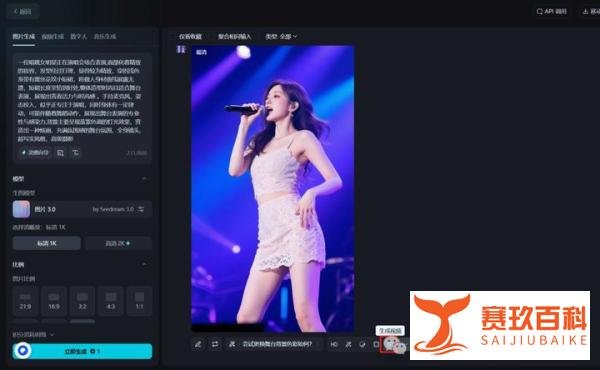Open the API 调用 link
Viewport: 600px width, 370px height.
(x=551, y=11)
